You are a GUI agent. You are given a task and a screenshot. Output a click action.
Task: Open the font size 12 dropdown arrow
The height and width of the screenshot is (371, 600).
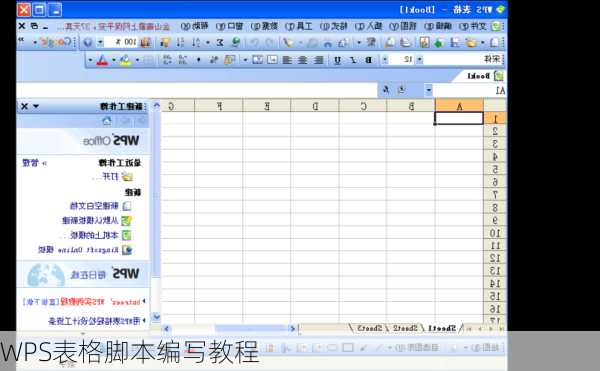click(x=385, y=60)
